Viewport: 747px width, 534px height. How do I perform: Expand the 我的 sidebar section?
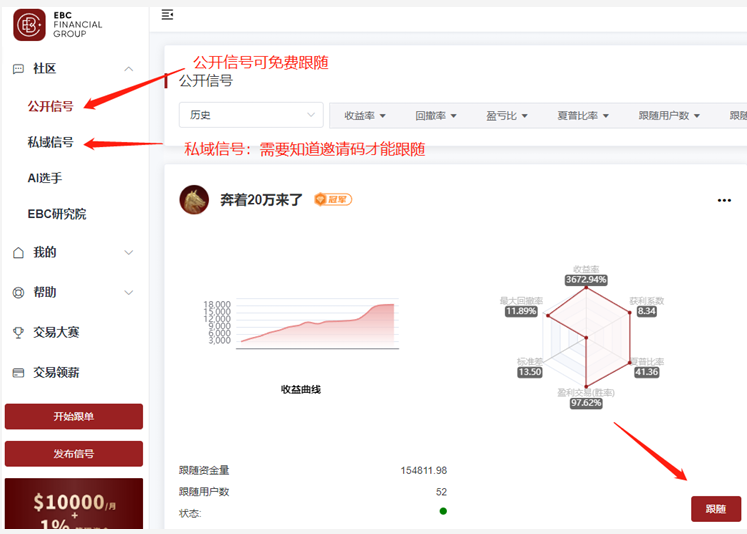click(x=128, y=253)
